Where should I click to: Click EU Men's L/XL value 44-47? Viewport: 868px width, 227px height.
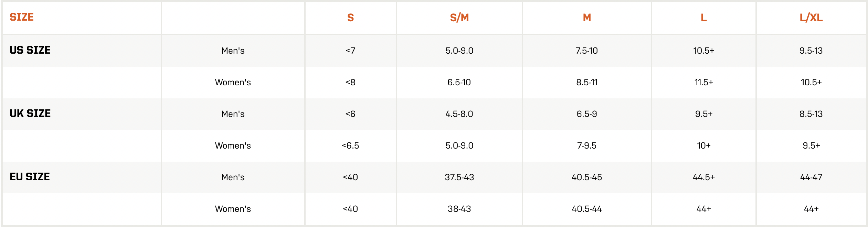point(811,177)
